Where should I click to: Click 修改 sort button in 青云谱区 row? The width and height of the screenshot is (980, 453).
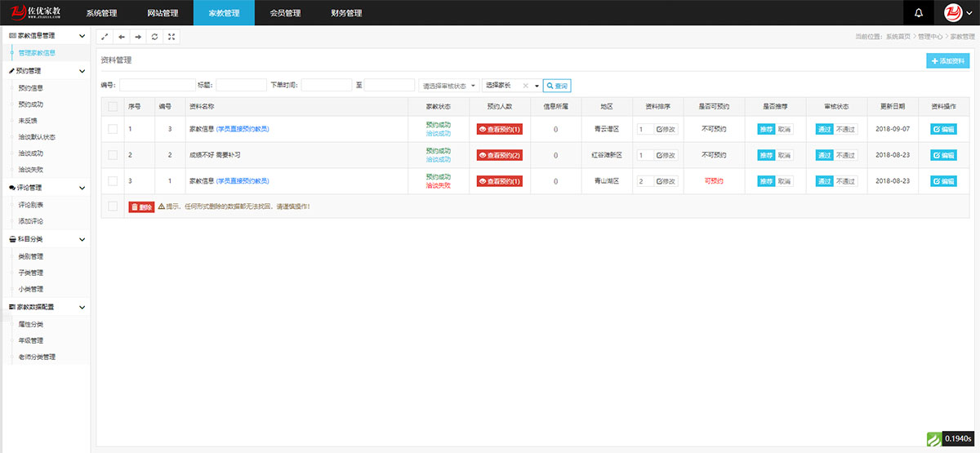pyautogui.click(x=666, y=129)
